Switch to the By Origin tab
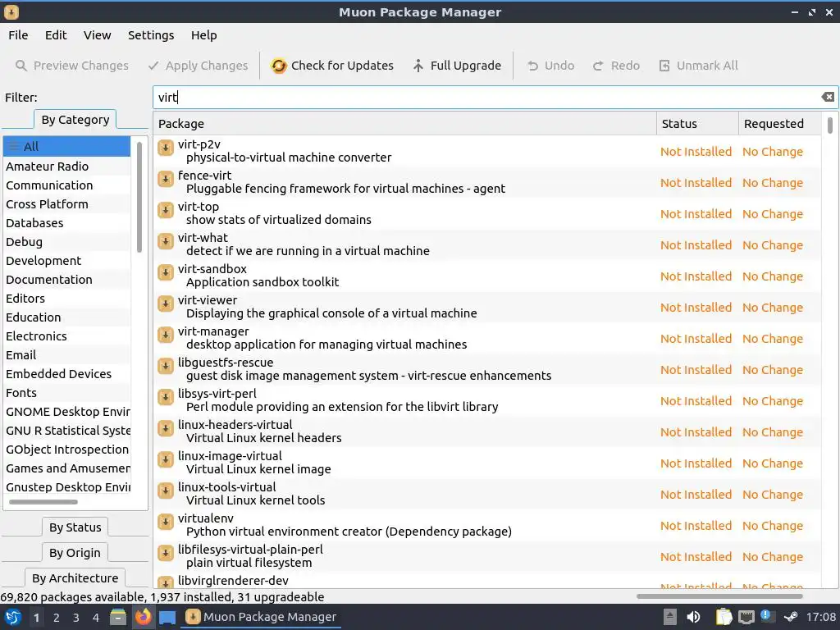The width and height of the screenshot is (840, 630). (x=75, y=553)
